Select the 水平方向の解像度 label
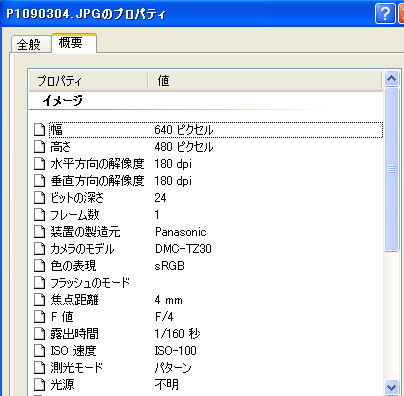 point(97,164)
